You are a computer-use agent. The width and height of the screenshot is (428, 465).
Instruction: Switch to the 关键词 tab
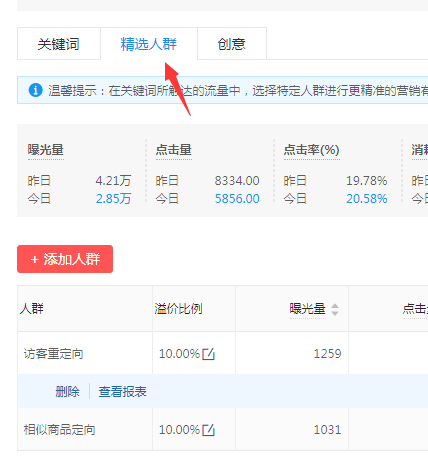tap(59, 44)
